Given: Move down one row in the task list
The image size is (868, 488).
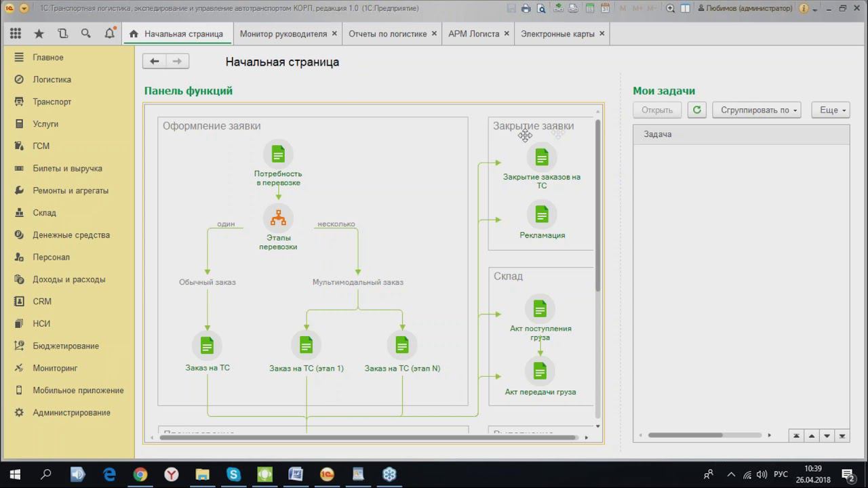Looking at the screenshot, I should (x=827, y=436).
